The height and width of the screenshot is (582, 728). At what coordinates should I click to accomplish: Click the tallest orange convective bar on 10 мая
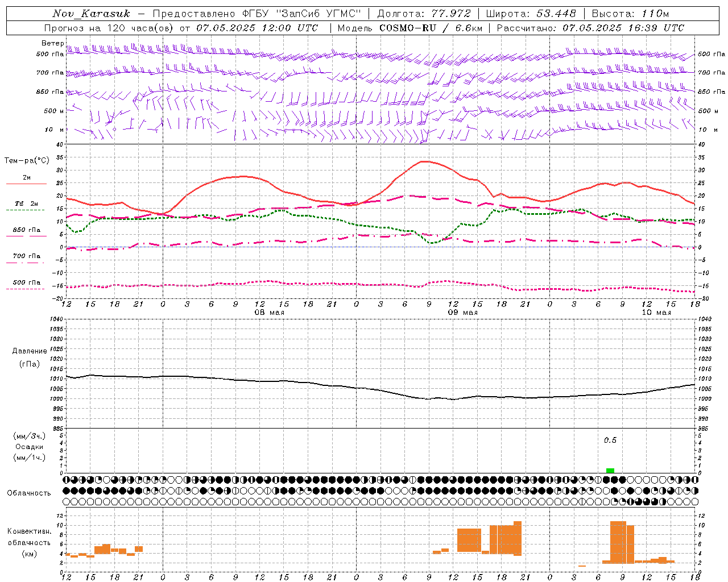tap(618, 542)
